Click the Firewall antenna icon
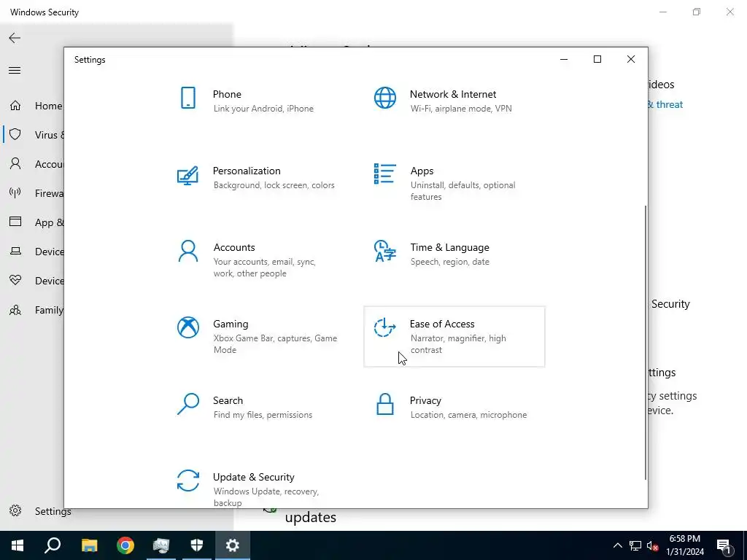 pos(15,192)
